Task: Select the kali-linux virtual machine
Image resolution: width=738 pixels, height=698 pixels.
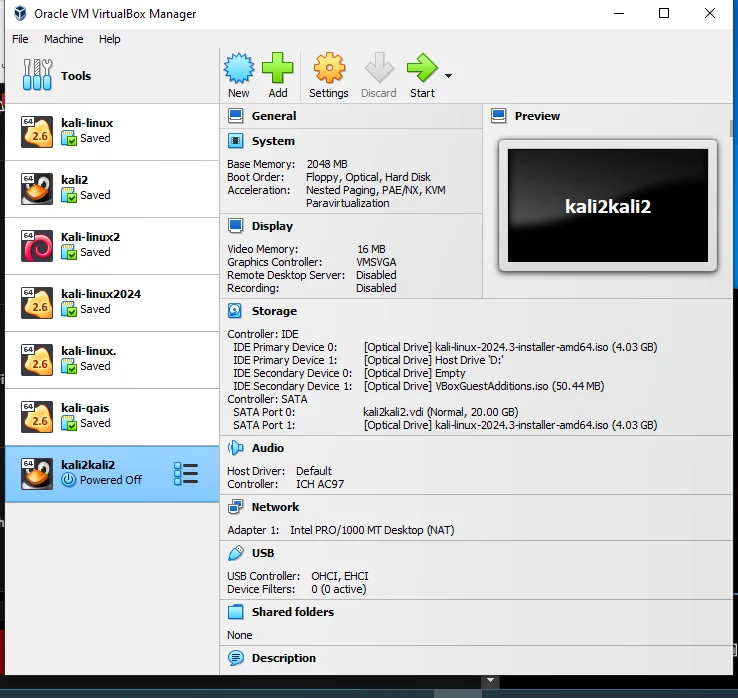Action: (x=112, y=132)
